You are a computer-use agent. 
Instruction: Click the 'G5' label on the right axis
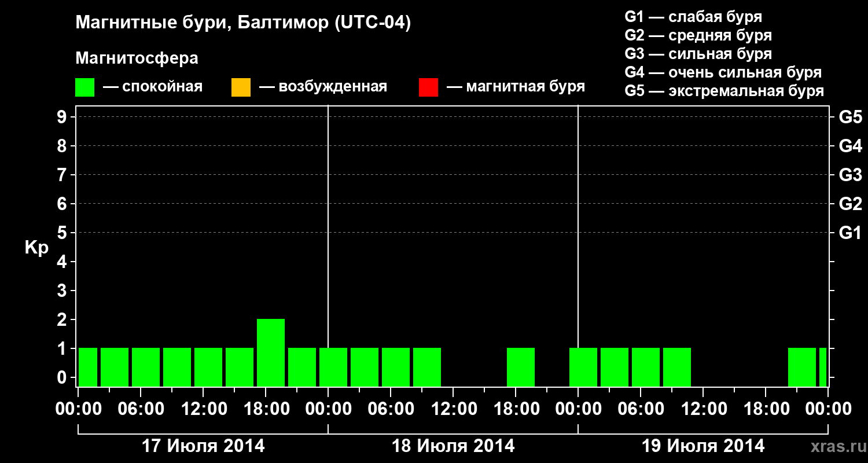851,117
